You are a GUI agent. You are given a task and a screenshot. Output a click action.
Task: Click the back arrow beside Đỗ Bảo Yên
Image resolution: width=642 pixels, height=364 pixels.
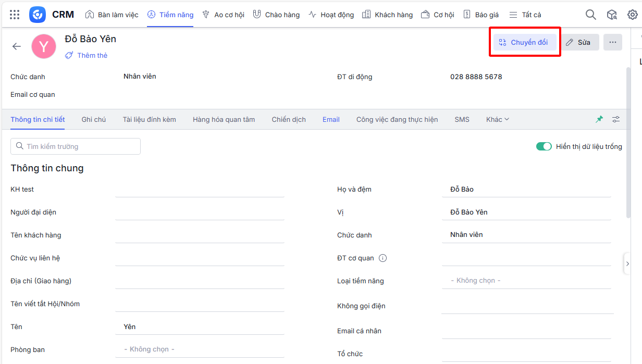tap(17, 46)
